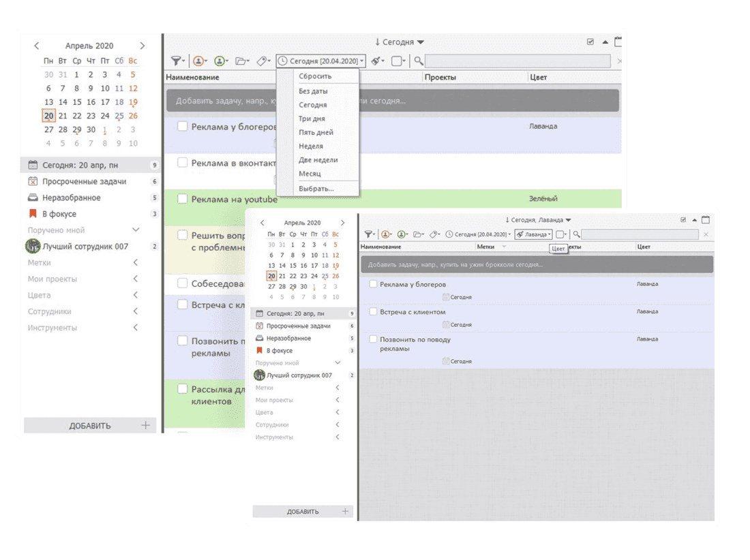Check the 'Собеседование' task checkbox
The image size is (750, 560).
click(x=182, y=283)
